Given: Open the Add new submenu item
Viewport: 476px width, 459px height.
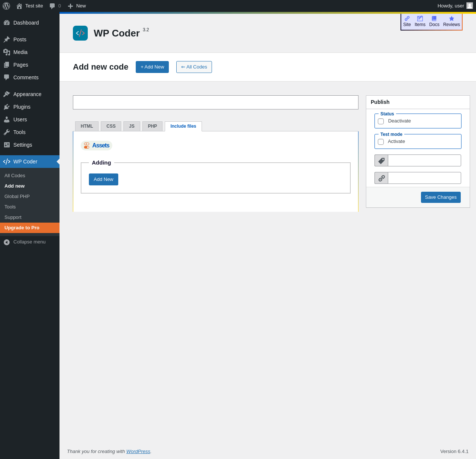Looking at the screenshot, I should (30, 186).
